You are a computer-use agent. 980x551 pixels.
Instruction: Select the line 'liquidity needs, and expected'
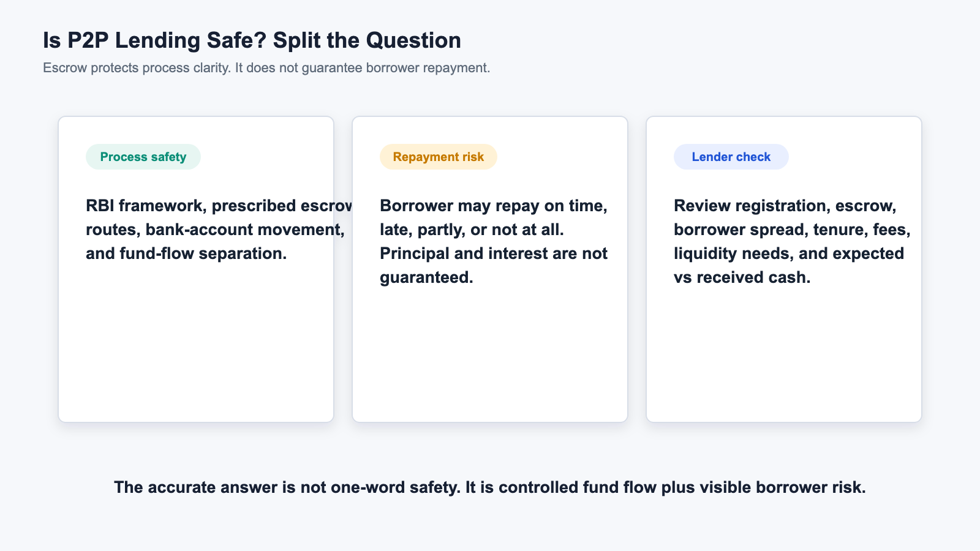(x=789, y=253)
